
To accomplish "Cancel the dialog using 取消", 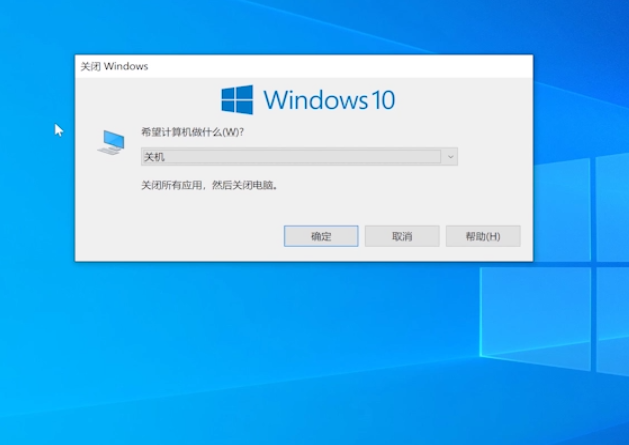I will point(402,236).
